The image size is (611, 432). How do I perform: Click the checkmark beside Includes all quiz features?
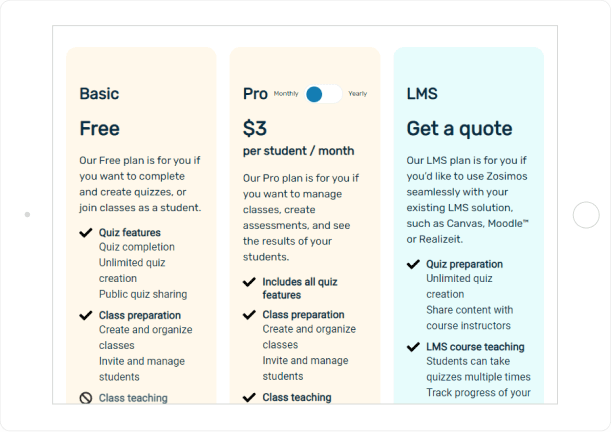[x=249, y=282]
